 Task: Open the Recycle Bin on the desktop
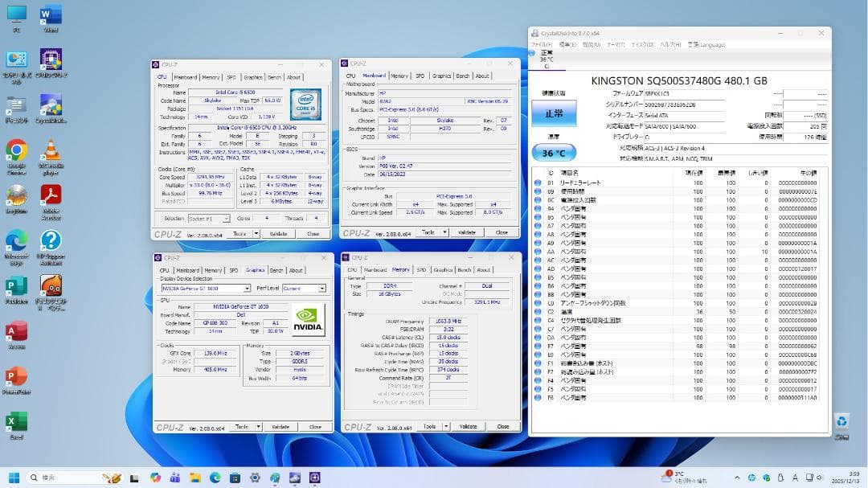coord(842,425)
